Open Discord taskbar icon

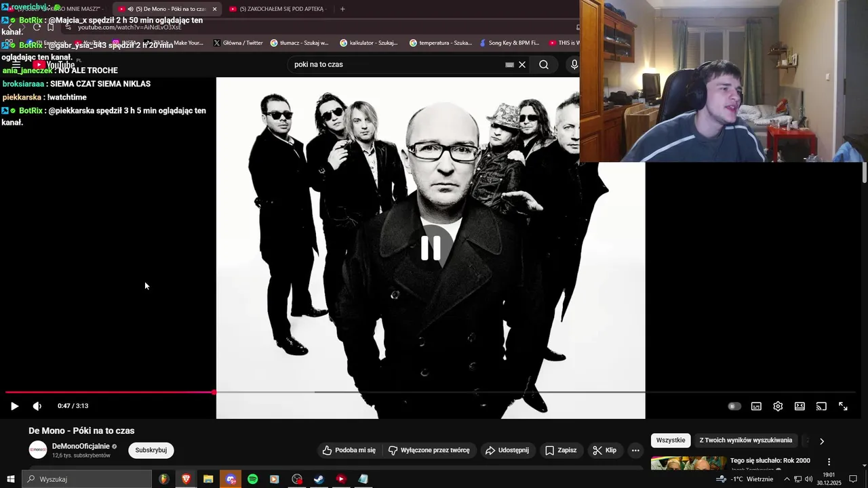[x=231, y=479]
